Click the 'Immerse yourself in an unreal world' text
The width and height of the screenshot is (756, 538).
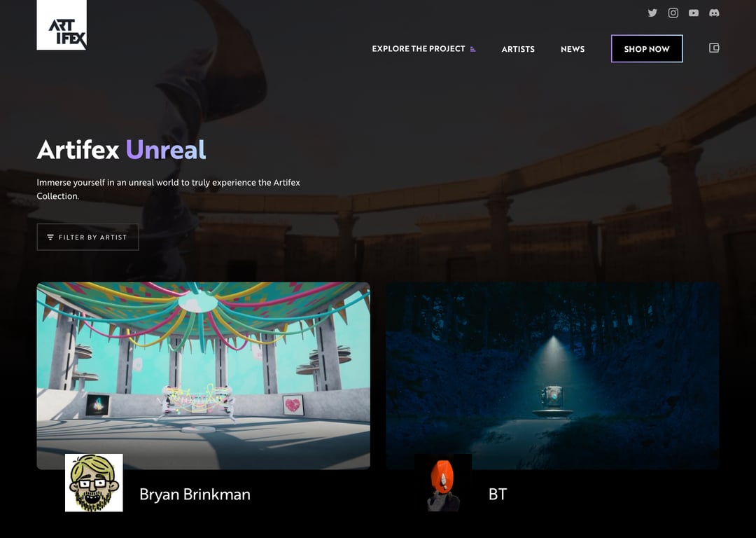[168, 189]
